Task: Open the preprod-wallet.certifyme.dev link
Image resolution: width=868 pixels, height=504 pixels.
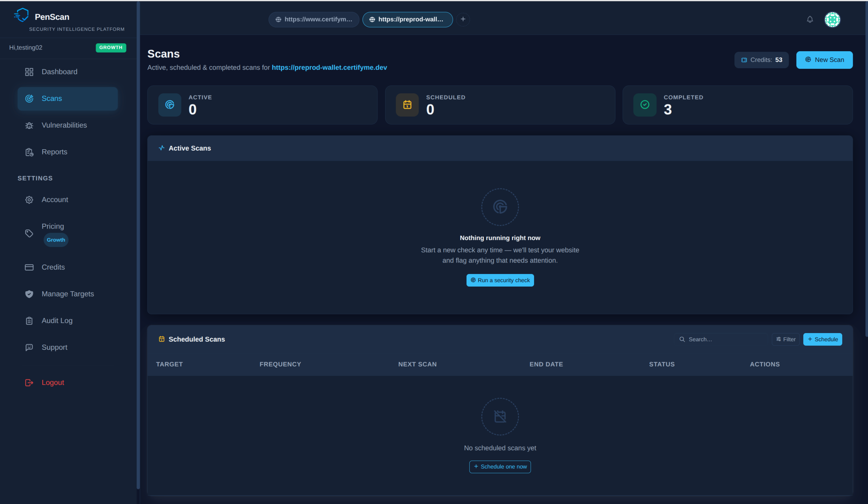Action: (x=329, y=67)
